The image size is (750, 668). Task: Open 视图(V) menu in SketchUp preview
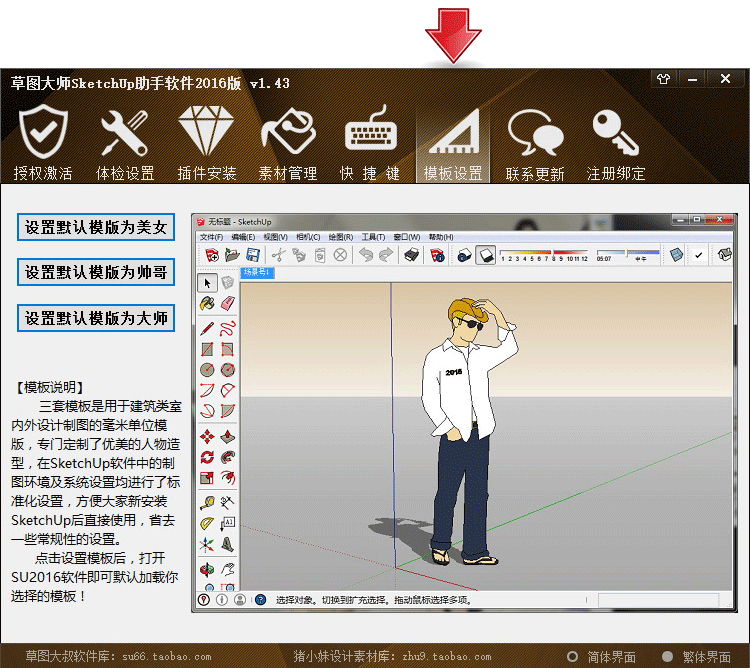tap(276, 237)
